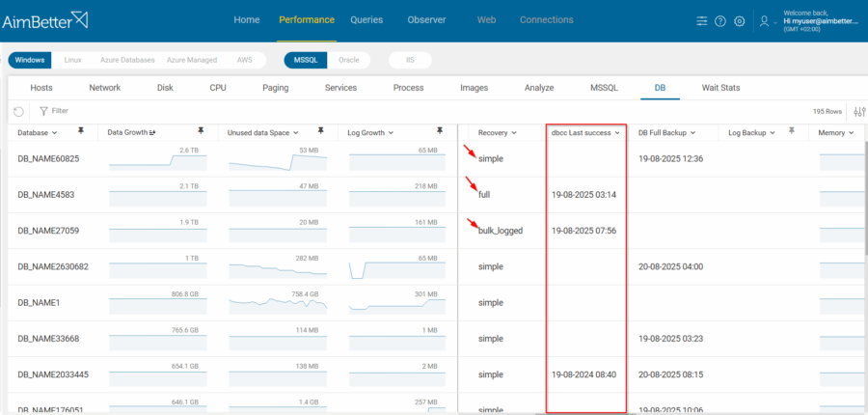868x415 pixels.
Task: Select the AWS platform toggle
Action: (x=245, y=60)
